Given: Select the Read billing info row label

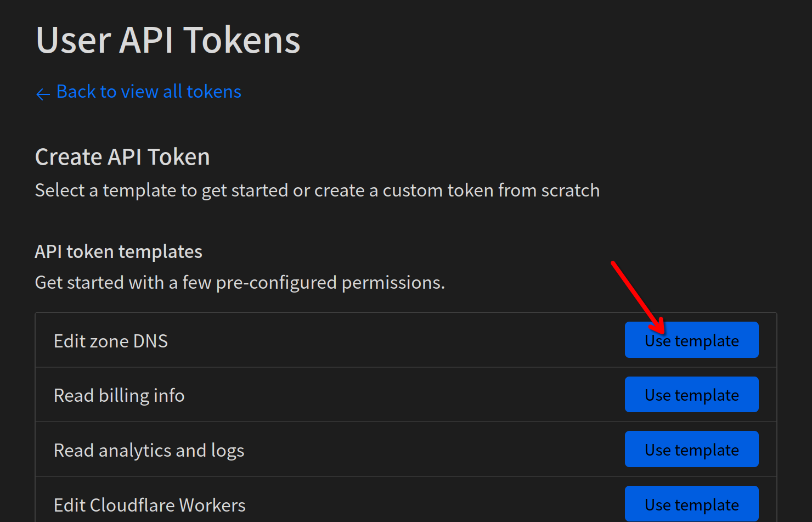Looking at the screenshot, I should [x=119, y=396].
